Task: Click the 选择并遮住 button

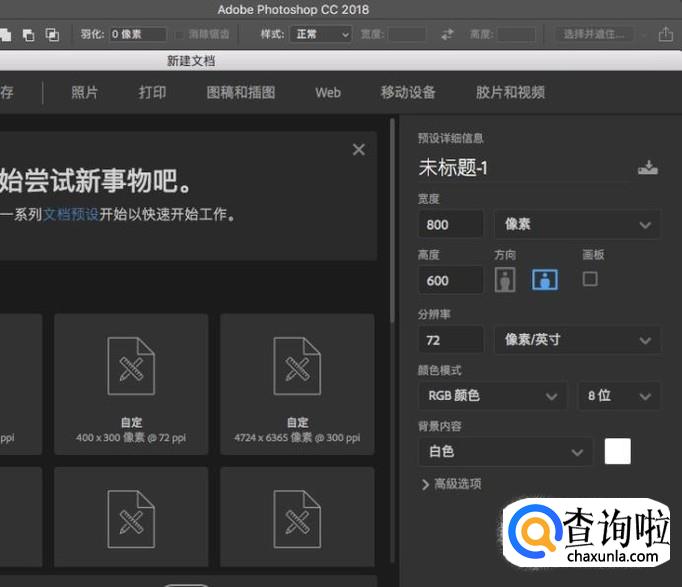Action: click(593, 34)
